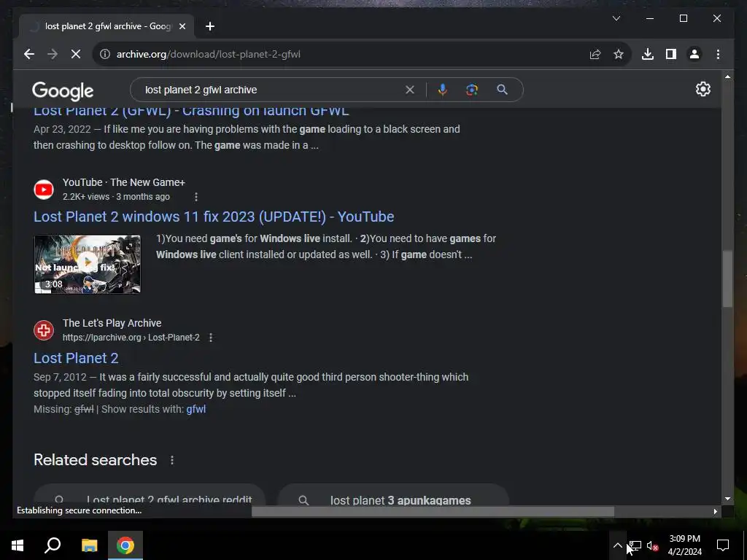Click the scroll down arrow
This screenshot has height=560, width=747.
tap(727, 499)
